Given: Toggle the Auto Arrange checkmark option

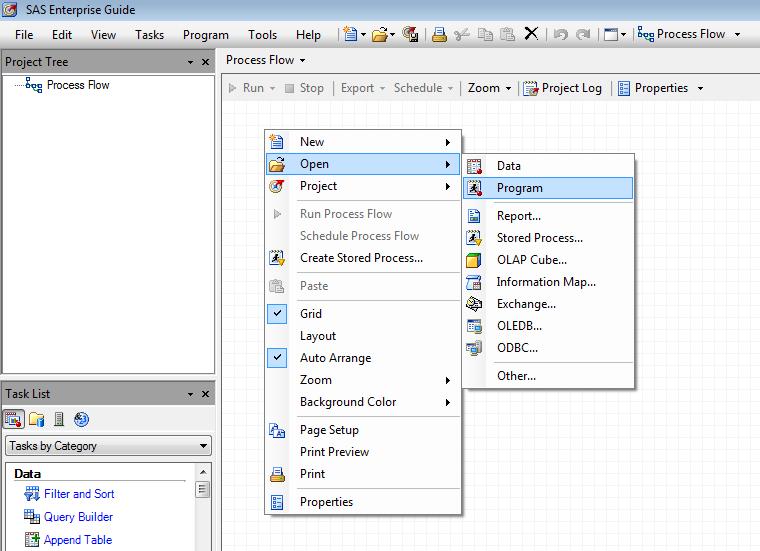Looking at the screenshot, I should click(277, 358).
